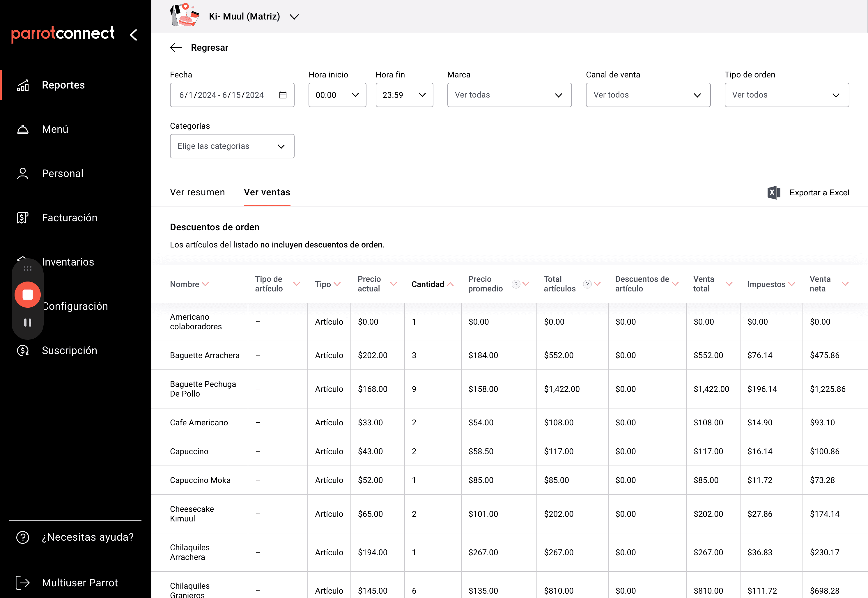Stop the screen recording

coord(28,295)
